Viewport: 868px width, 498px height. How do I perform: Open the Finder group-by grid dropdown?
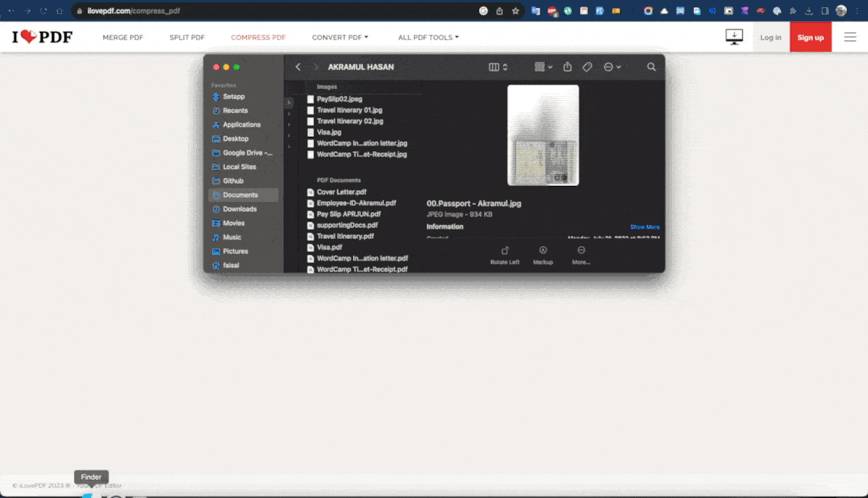tap(543, 67)
